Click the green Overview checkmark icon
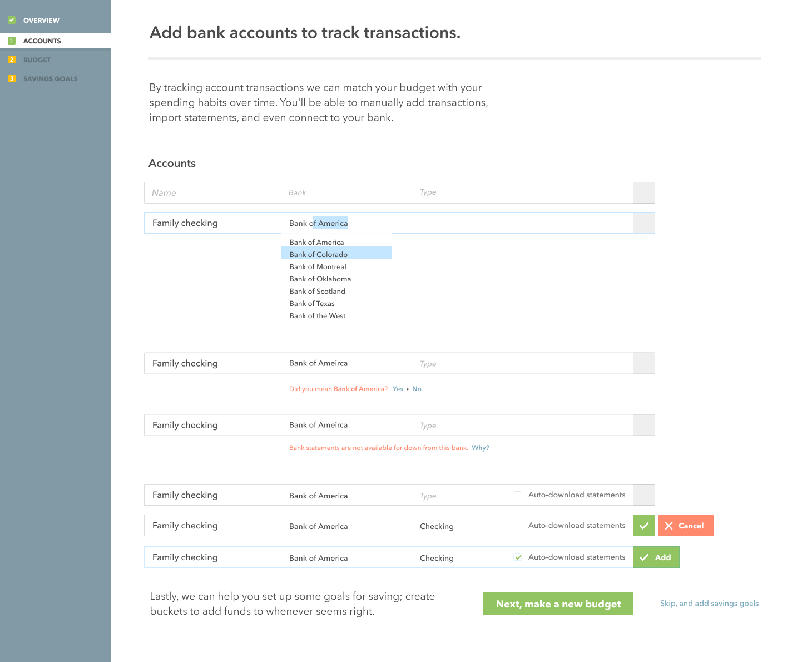This screenshot has height=662, width=812. 12,20
